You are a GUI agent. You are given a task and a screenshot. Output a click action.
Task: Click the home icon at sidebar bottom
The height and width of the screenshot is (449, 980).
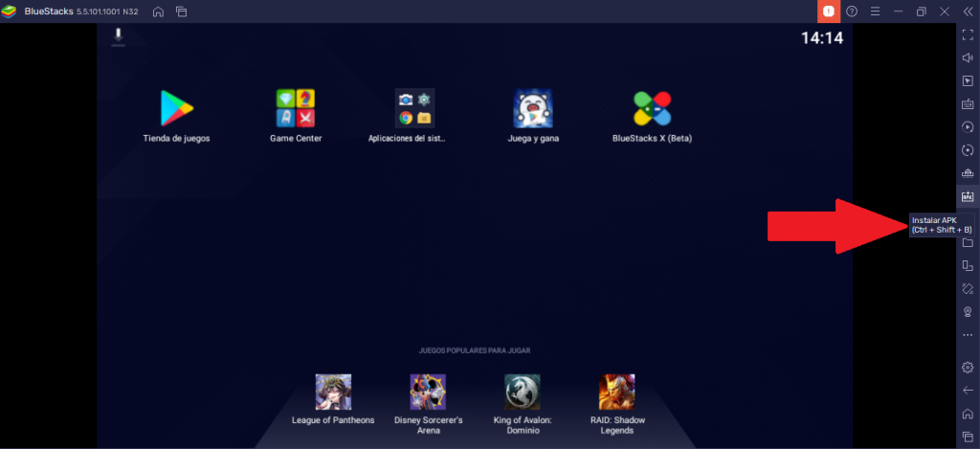968,414
